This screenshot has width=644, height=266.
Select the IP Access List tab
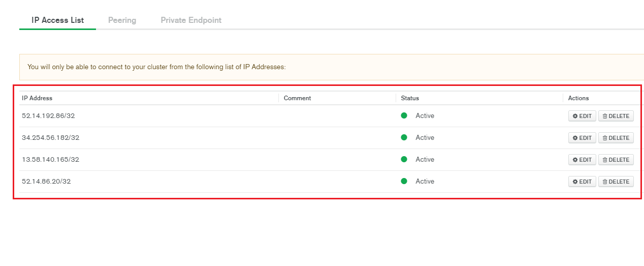point(57,20)
